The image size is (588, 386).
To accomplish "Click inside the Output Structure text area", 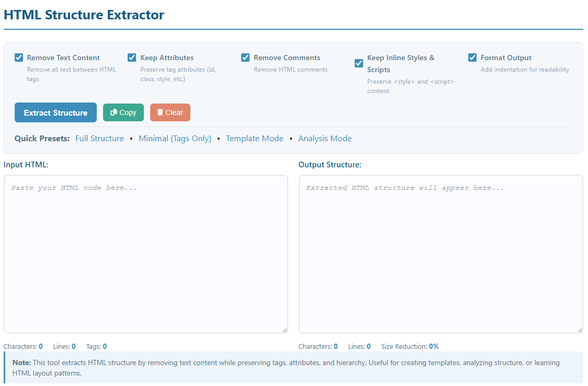I will click(440, 254).
